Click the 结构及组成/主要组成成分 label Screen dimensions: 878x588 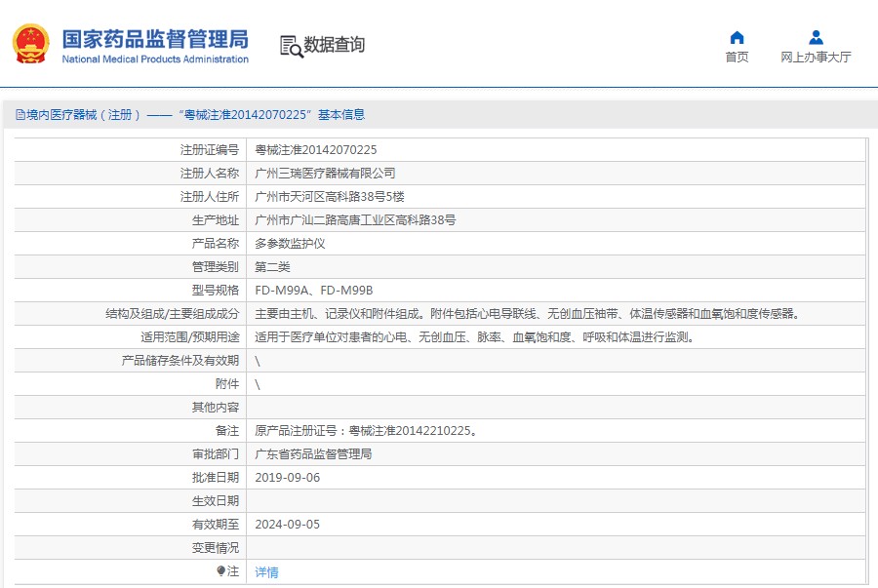[173, 314]
